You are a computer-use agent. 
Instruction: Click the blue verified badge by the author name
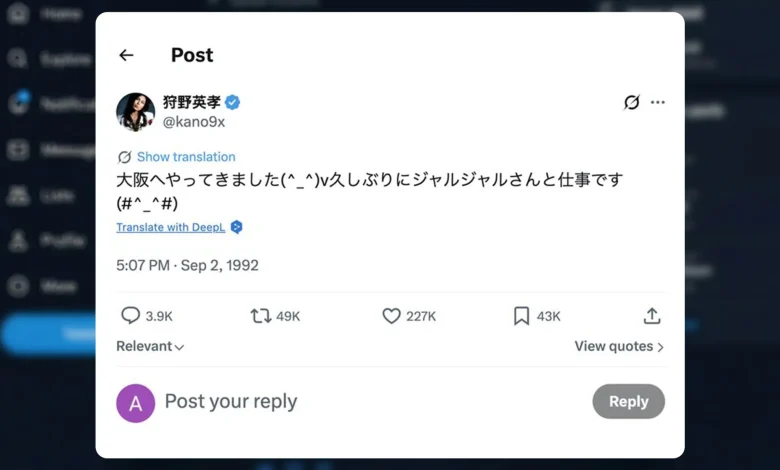coord(232,102)
